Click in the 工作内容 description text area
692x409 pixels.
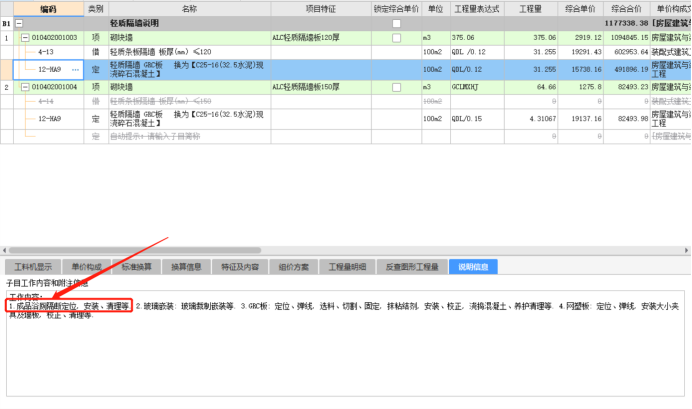pos(345,343)
